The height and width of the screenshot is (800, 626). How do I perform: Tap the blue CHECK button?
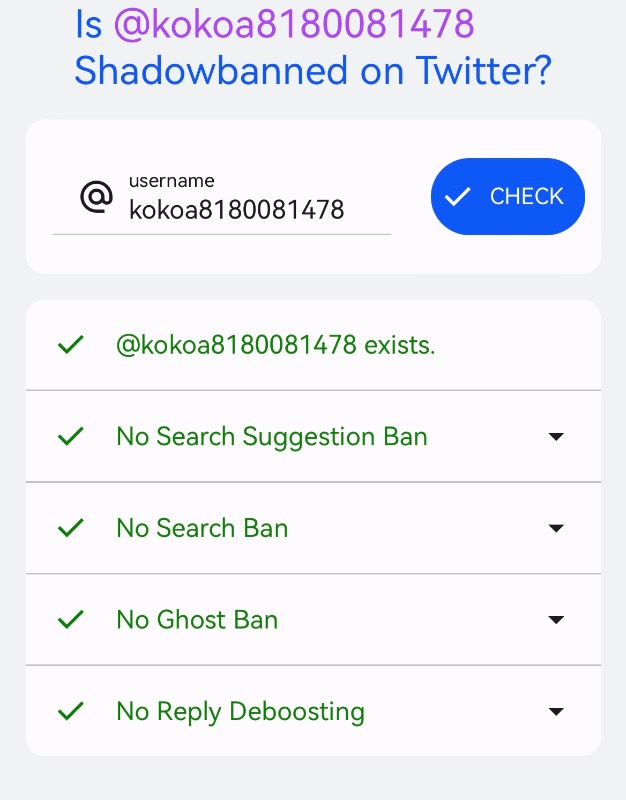coord(508,196)
